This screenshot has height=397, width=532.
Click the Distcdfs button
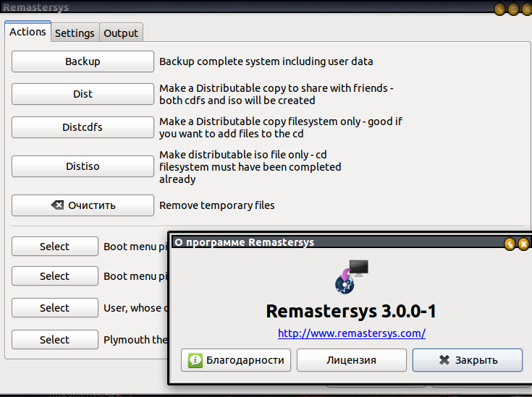tap(83, 127)
